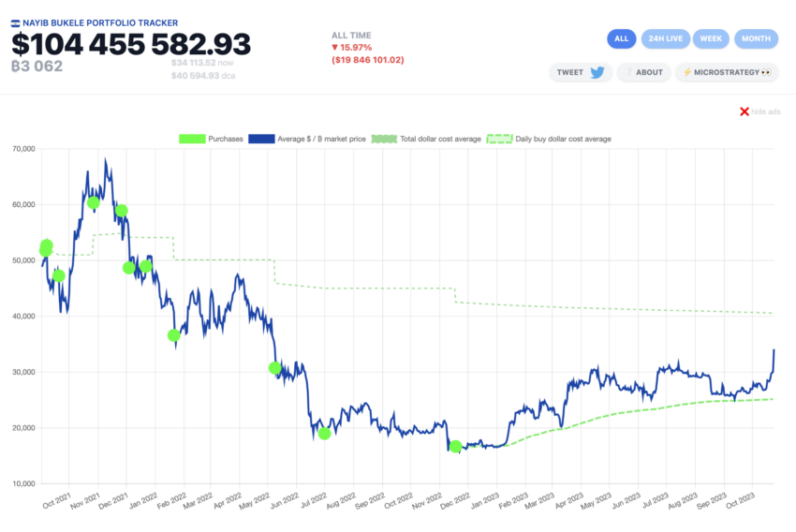The image size is (796, 532).
Task: Click the Jan 2023 x-axis label
Action: (x=485, y=500)
